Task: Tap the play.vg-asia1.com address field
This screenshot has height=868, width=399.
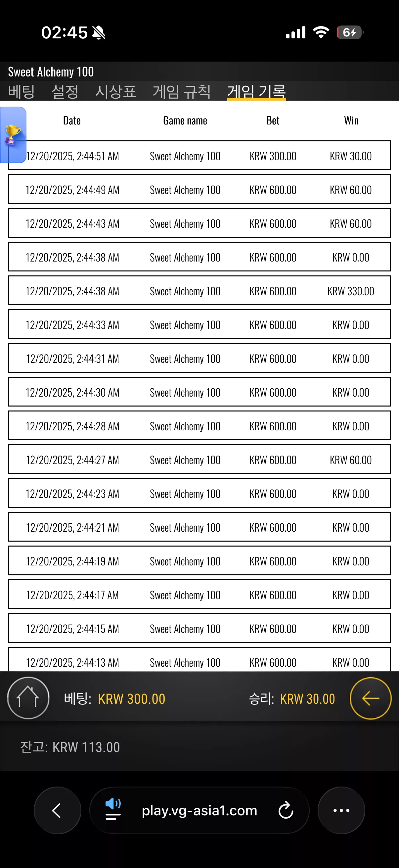Action: point(199,810)
